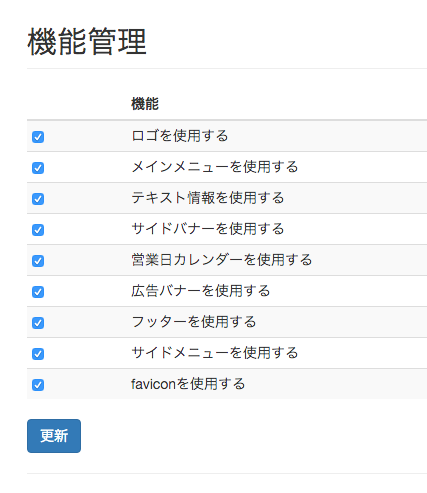427x493 pixels.
Task: Click the メインメニューを使用する row text
Action: point(215,167)
